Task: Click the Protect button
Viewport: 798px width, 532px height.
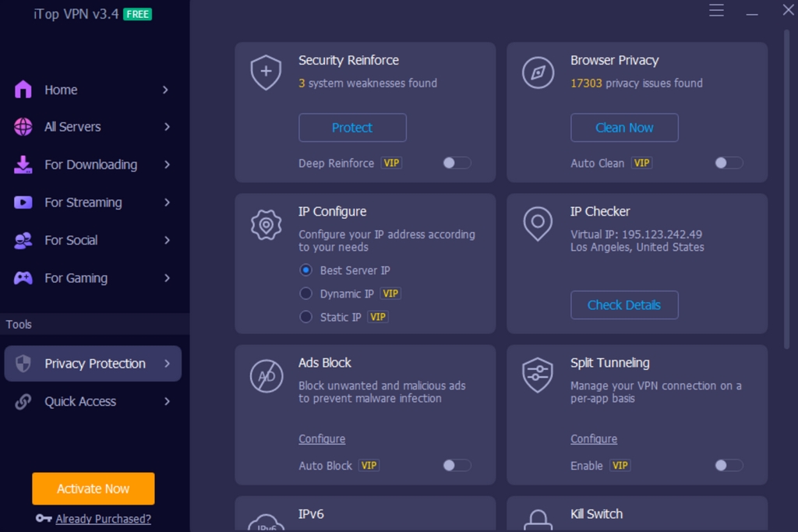Action: (x=352, y=128)
